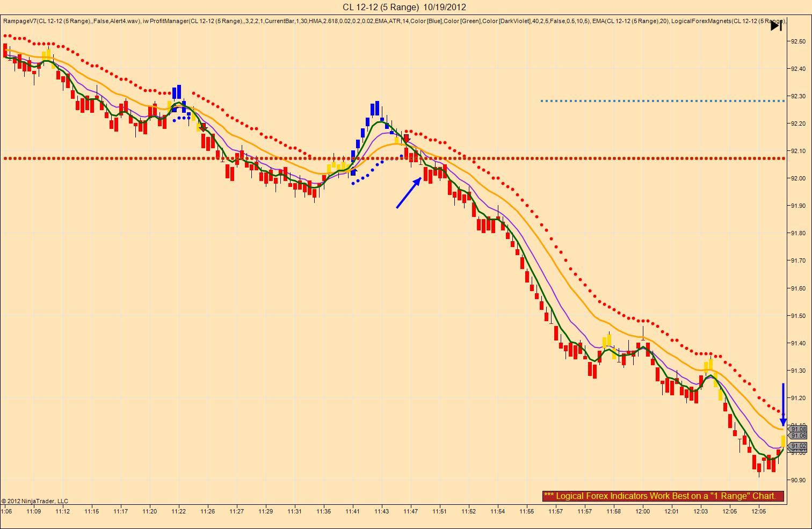Viewport: 812px width, 529px height.
Task: Select the 91.08 price marker
Action: pyautogui.click(x=798, y=429)
